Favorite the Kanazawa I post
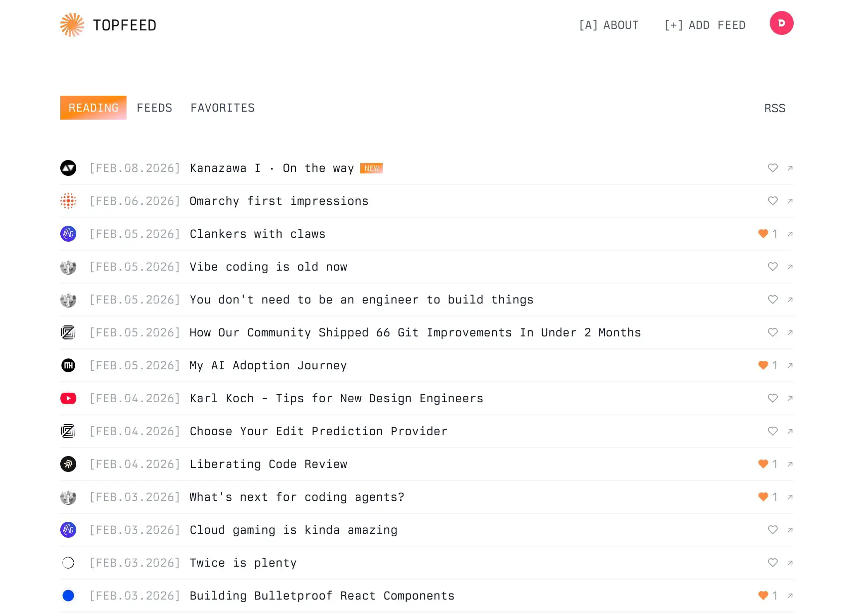 tap(772, 168)
